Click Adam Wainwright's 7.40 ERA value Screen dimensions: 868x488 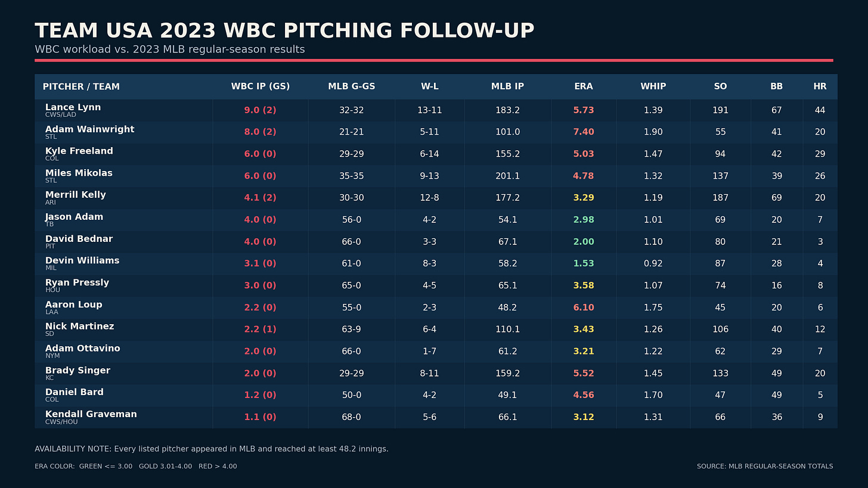[584, 132]
